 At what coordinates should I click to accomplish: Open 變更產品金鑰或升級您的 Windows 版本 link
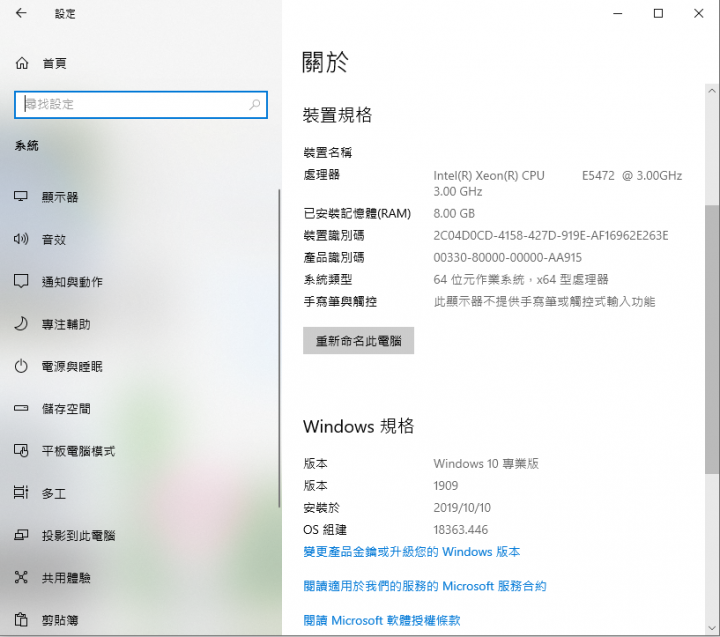click(x=411, y=552)
